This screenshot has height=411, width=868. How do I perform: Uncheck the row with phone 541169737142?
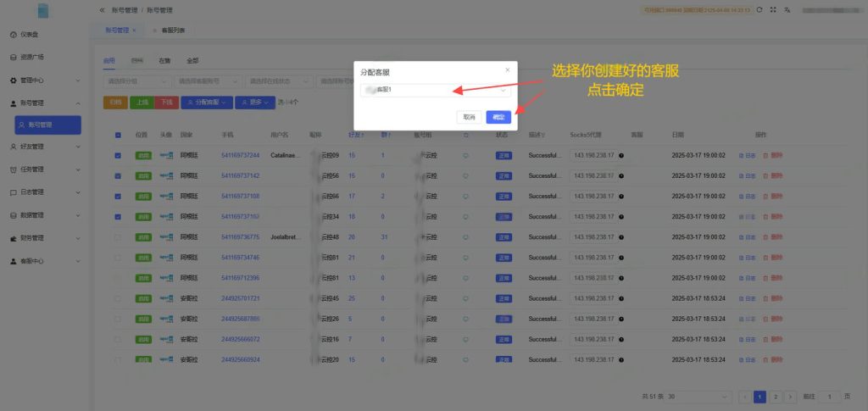point(118,176)
